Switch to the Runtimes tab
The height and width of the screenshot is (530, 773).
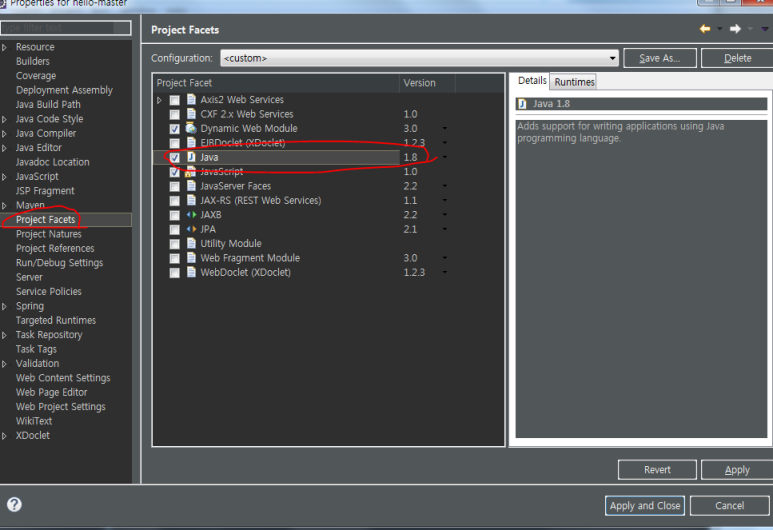[574, 82]
